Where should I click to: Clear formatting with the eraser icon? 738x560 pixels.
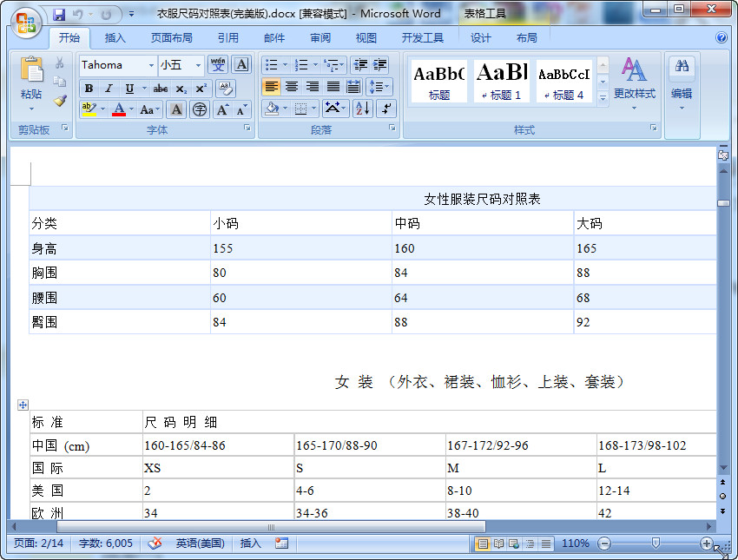226,88
